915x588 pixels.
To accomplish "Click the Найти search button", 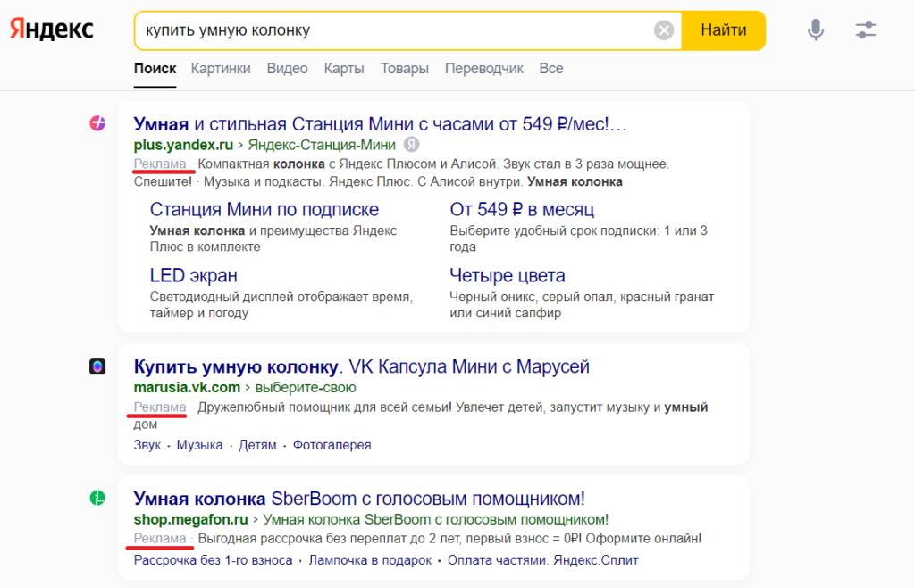I will 724,29.
